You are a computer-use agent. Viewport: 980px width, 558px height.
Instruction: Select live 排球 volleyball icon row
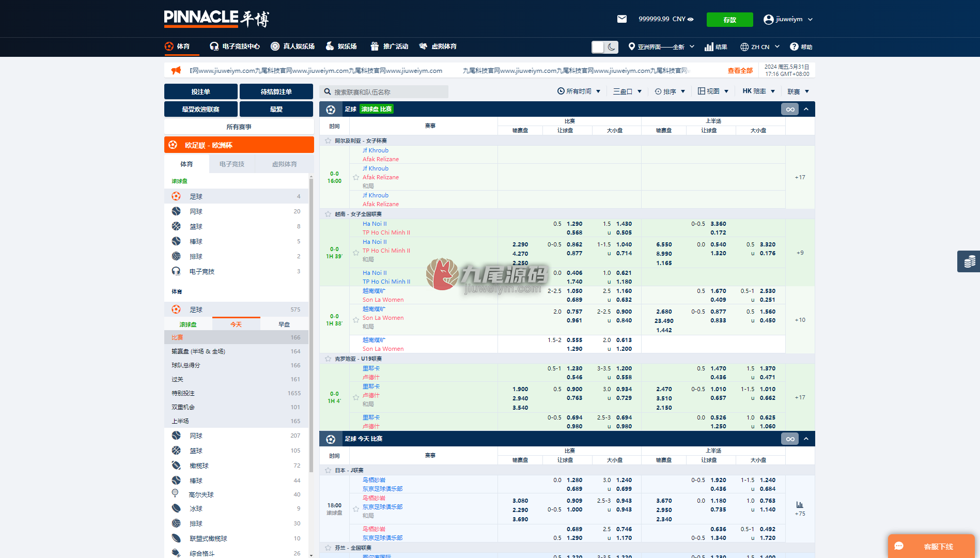[236, 256]
